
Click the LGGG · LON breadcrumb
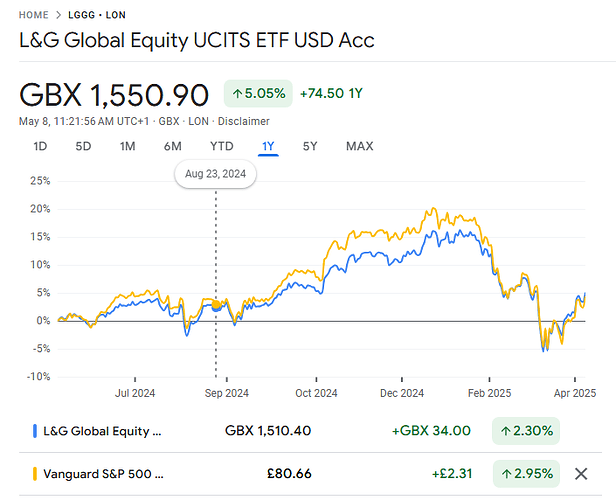click(x=97, y=15)
